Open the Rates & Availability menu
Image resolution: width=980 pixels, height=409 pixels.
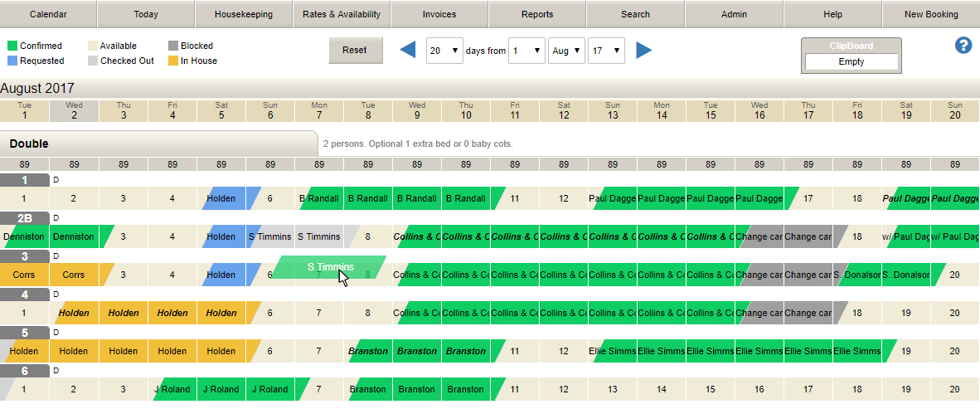[x=342, y=14]
